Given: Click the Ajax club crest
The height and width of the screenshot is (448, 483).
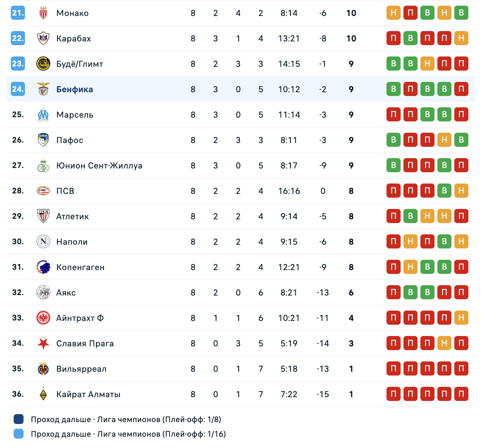Looking at the screenshot, I should pyautogui.click(x=43, y=293).
